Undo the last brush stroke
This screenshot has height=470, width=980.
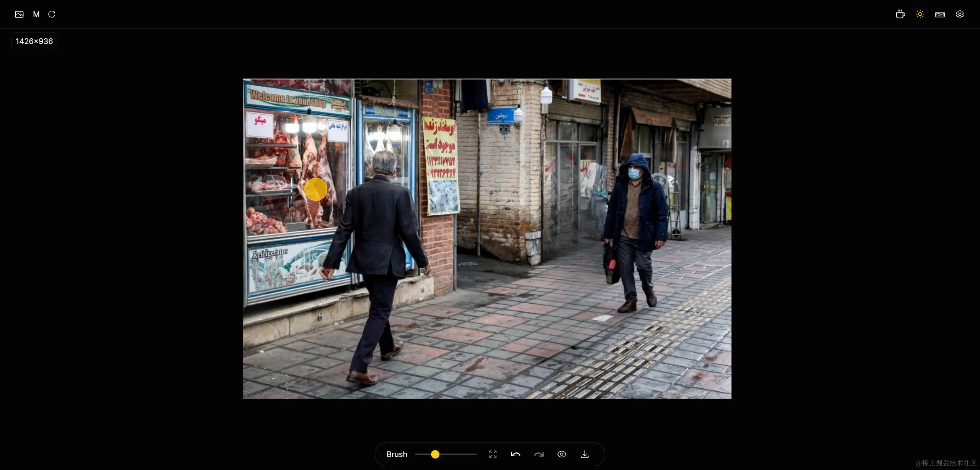tap(516, 454)
